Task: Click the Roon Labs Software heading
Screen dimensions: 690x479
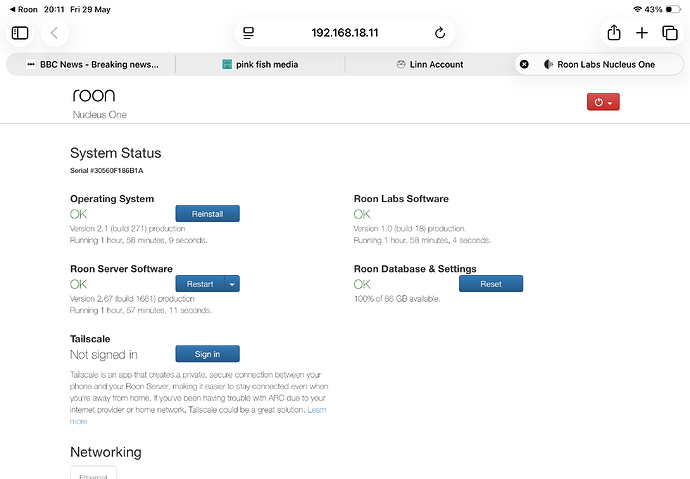Action: tap(401, 199)
